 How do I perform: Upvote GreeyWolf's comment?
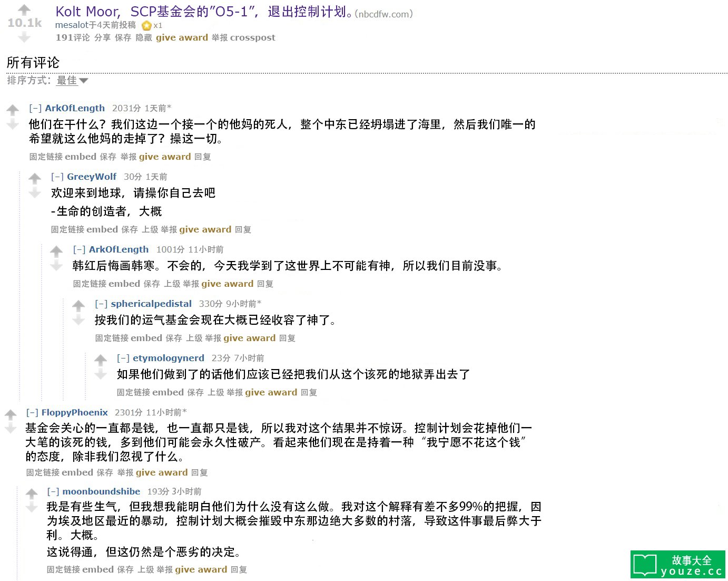tap(35, 179)
